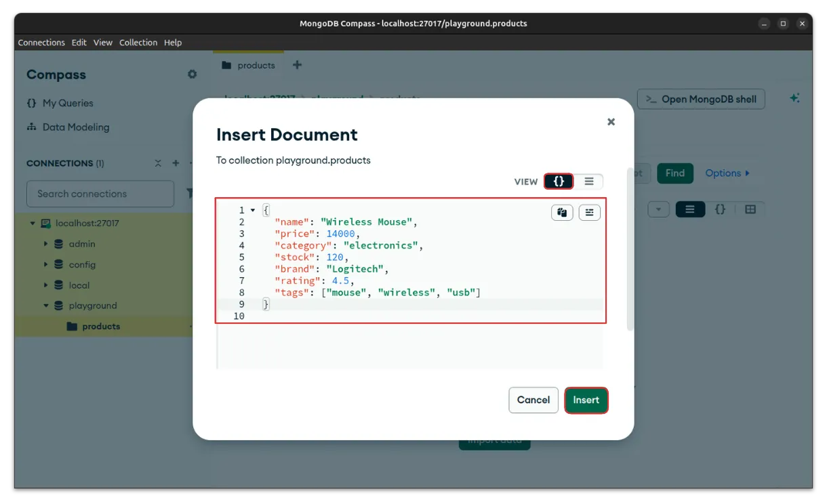Switch to JSON braces view in dialog
The width and height of the screenshot is (827, 504).
[x=559, y=182]
